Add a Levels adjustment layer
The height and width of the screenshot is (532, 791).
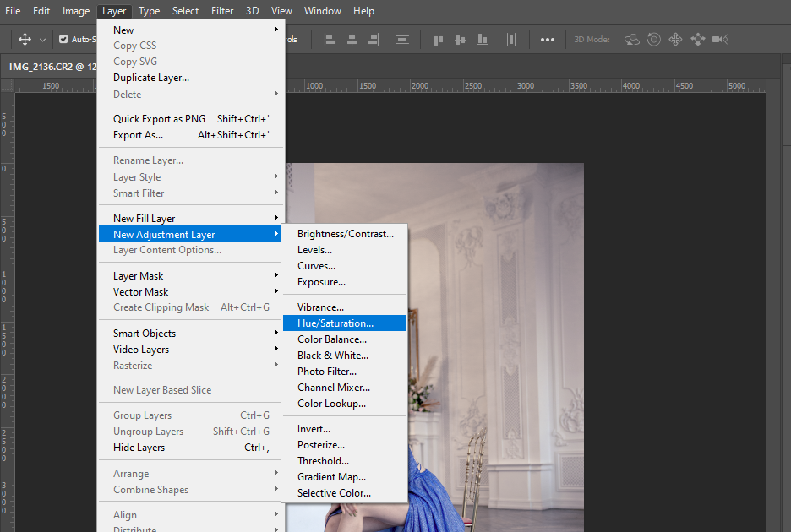pyautogui.click(x=345, y=250)
